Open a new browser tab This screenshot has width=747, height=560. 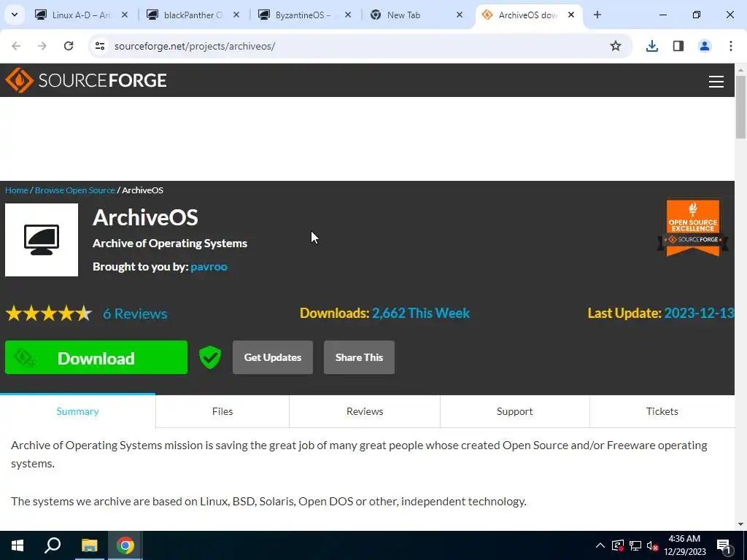click(597, 15)
